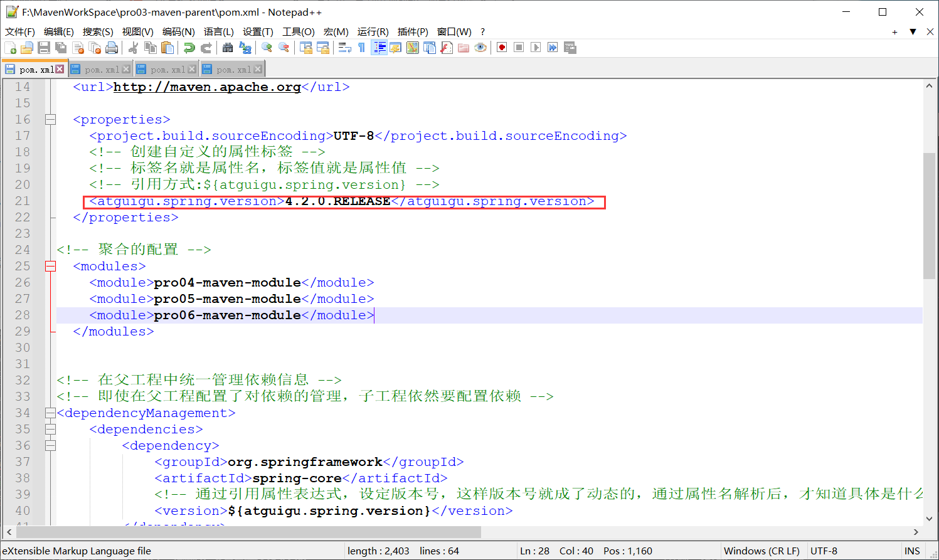Open the 窗口(W) menu
Viewport: 939px width, 560px height.
454,31
